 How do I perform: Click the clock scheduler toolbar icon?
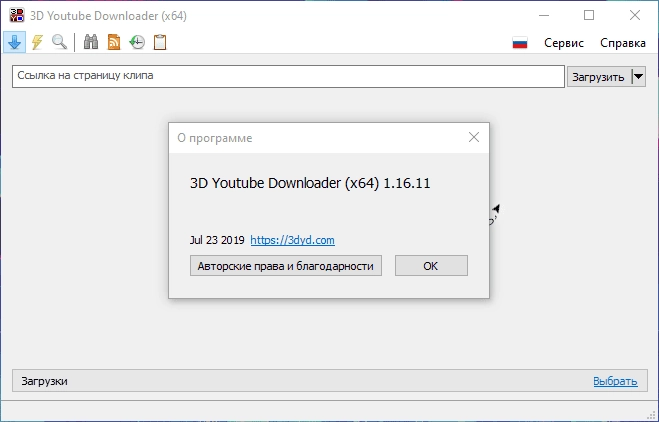[x=137, y=42]
